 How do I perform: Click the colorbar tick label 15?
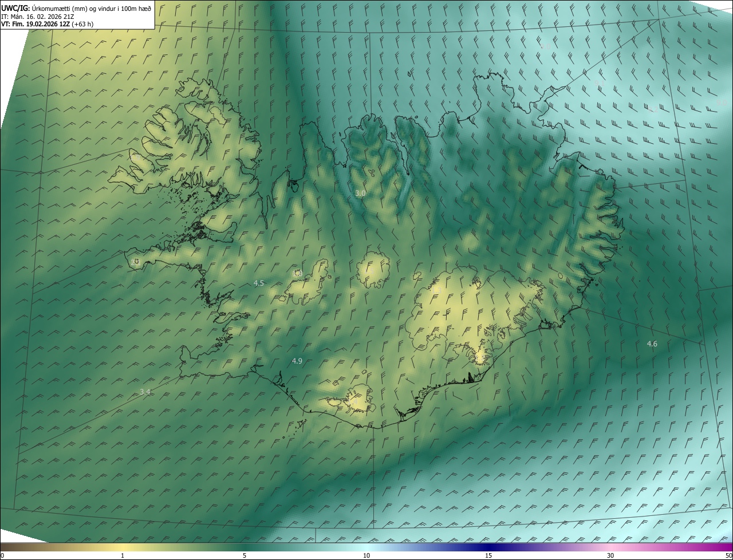(488, 556)
